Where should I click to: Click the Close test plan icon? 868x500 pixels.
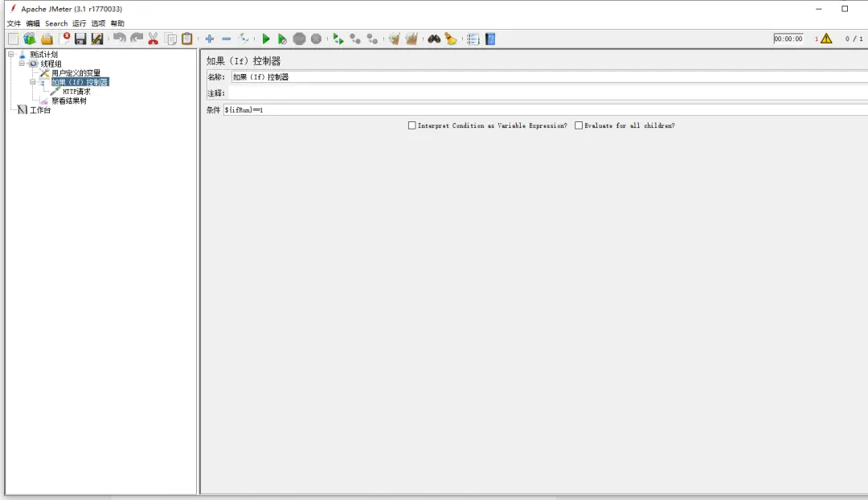(x=65, y=39)
